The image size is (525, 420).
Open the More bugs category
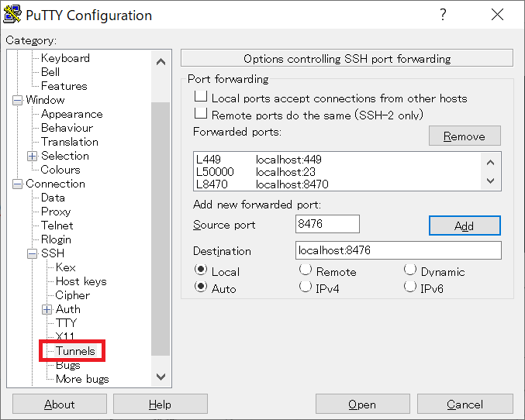coord(82,379)
